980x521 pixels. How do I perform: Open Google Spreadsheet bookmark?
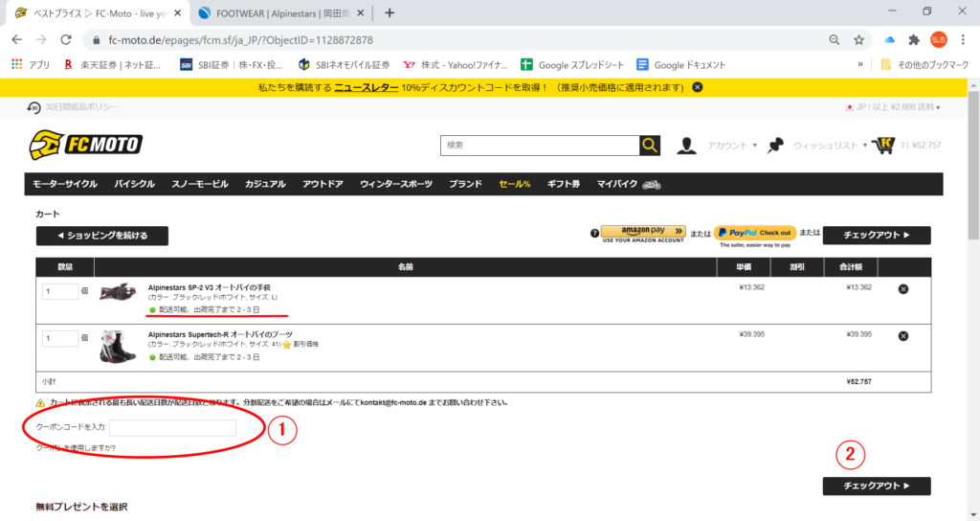[572, 64]
